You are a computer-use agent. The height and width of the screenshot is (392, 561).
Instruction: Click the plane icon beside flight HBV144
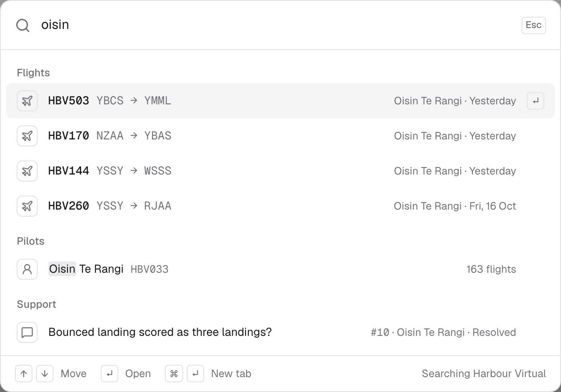(27, 171)
